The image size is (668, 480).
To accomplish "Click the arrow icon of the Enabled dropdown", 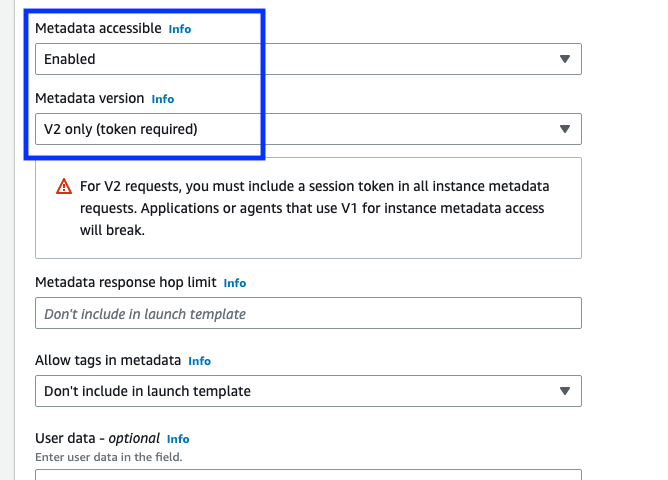I will 564,59.
